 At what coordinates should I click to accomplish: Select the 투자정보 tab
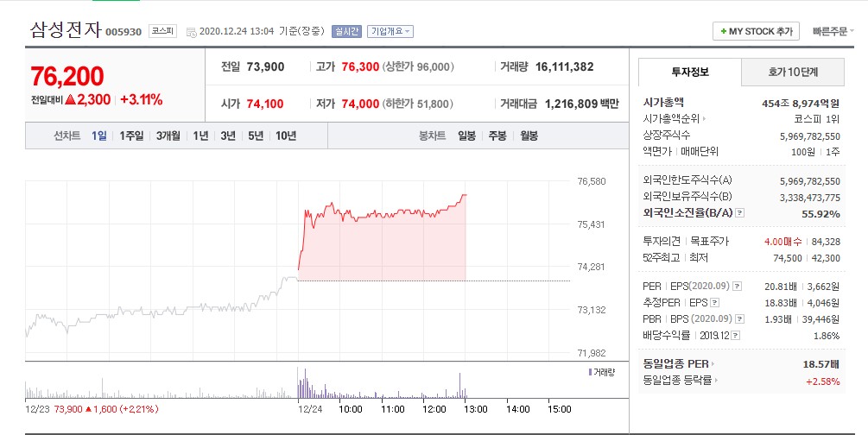tap(688, 72)
